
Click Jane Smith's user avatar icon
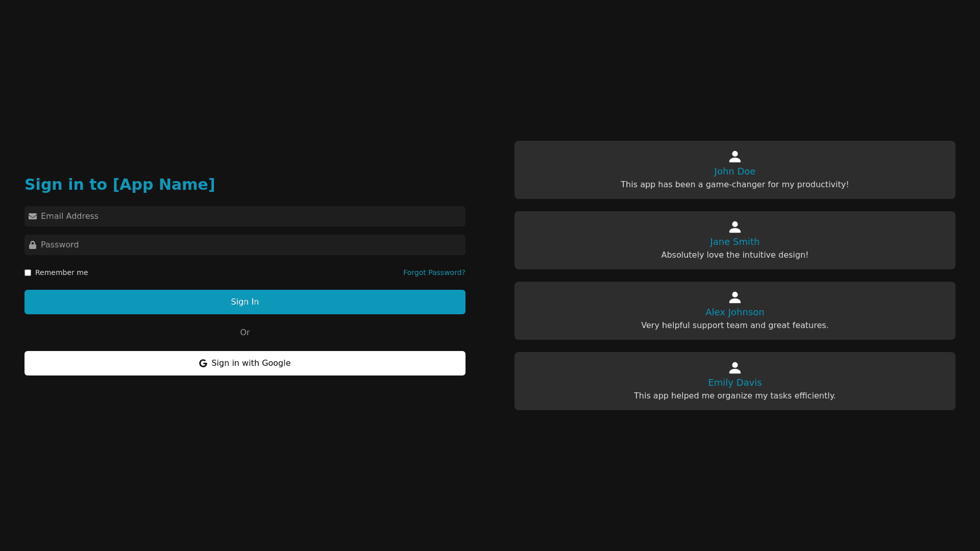coord(734,227)
